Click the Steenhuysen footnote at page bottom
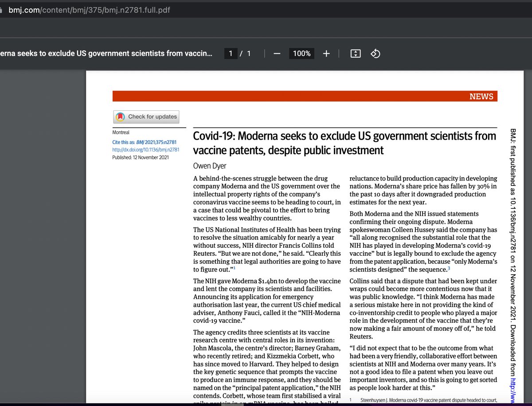The height and width of the screenshot is (406, 532). point(426,400)
